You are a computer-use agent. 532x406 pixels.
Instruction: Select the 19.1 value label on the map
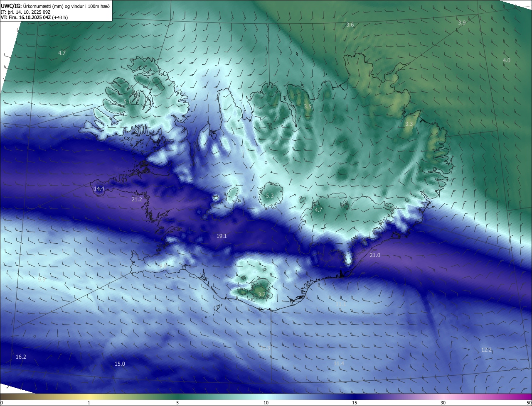pos(222,236)
